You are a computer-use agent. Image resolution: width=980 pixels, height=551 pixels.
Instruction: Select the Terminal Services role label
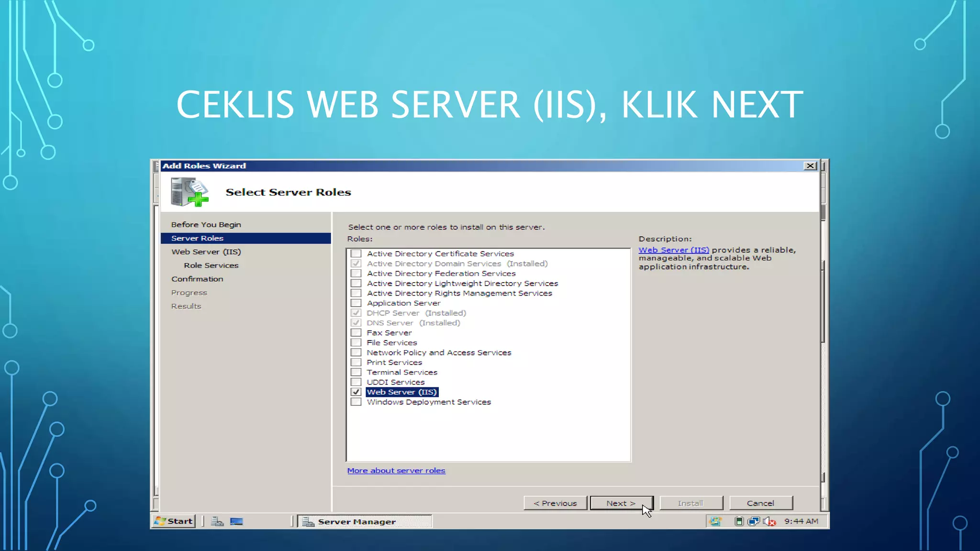tap(402, 372)
